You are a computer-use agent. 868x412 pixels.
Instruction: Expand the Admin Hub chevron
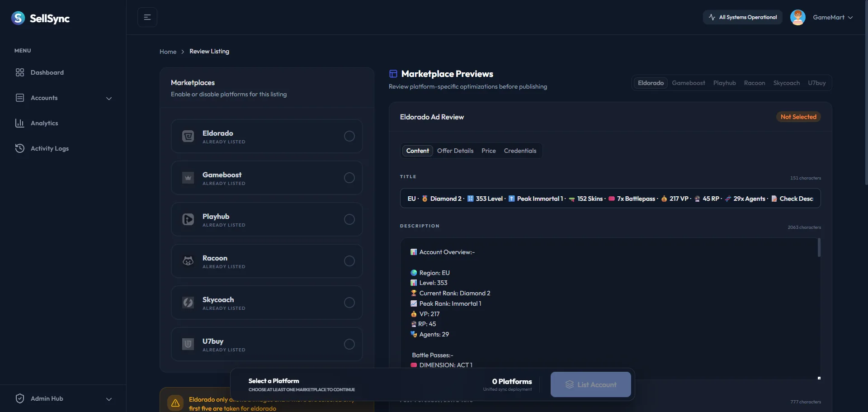point(109,399)
